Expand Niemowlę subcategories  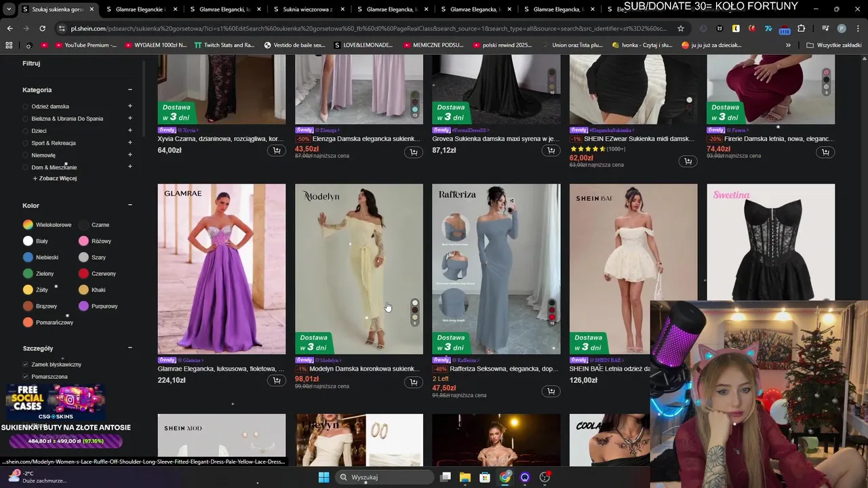(x=130, y=155)
